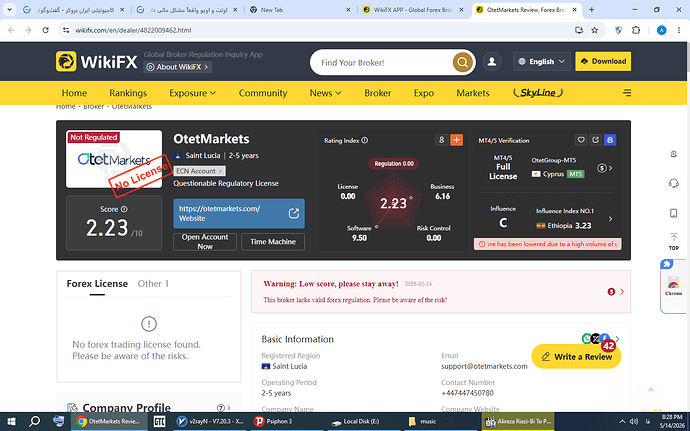Open the Broker menu item
This screenshot has width=690, height=431.
click(378, 93)
